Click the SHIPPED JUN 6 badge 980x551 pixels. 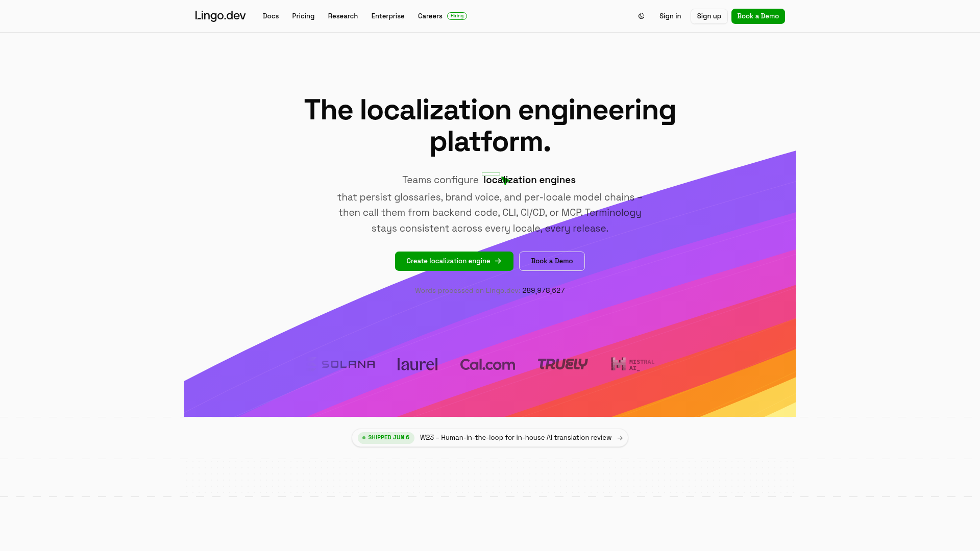(386, 438)
